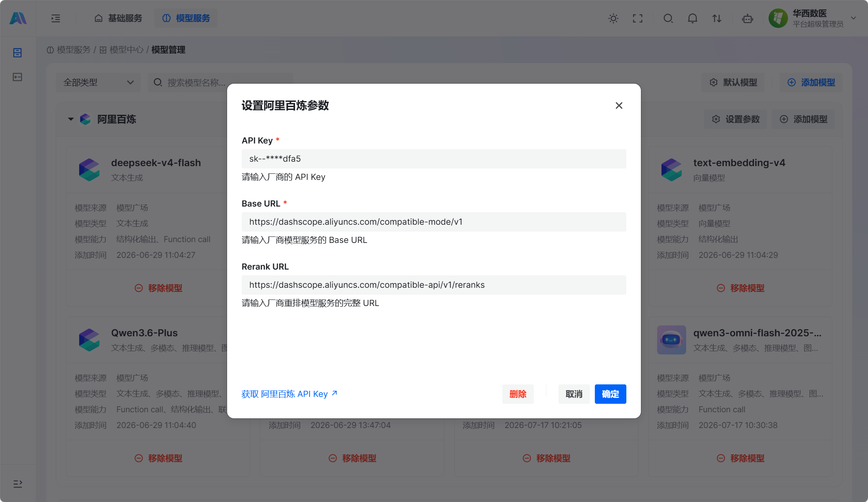Switch theme with the sun icon

613,18
